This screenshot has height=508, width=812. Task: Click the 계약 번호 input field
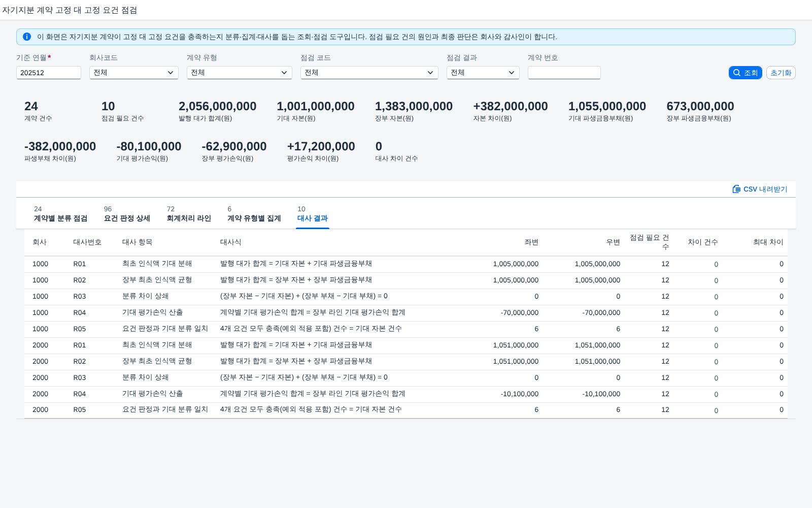pos(564,73)
